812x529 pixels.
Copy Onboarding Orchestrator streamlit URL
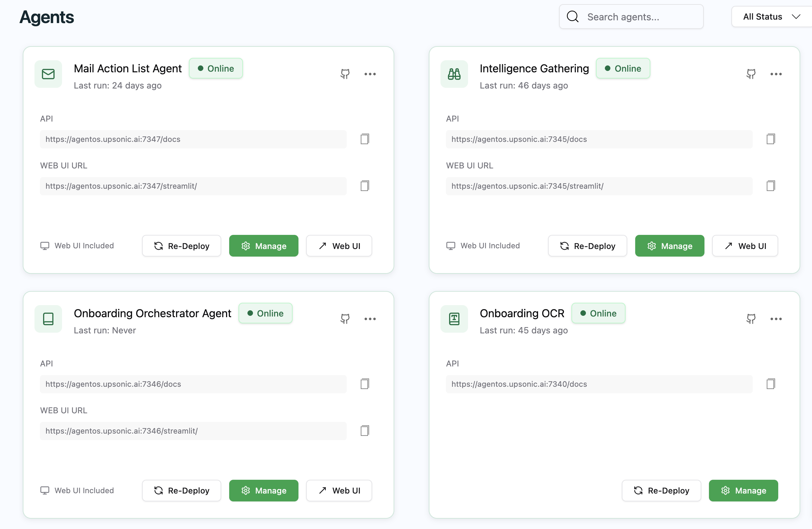[365, 431]
